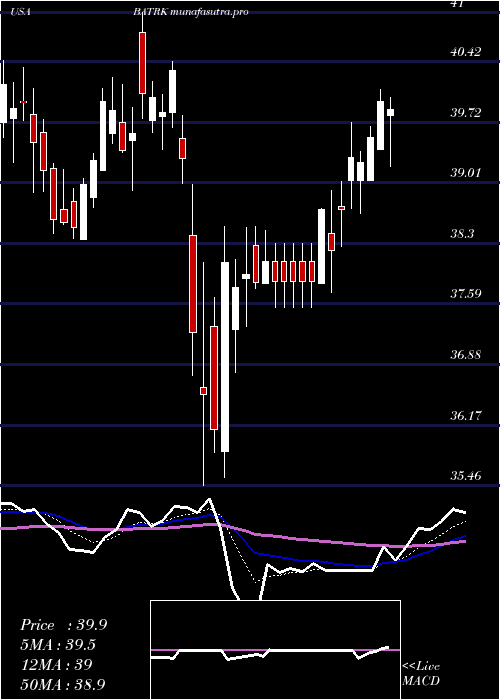Viewport: 500px width, 700px height.
Task: Select the 37.59 price axis label
Action: [x=466, y=294]
